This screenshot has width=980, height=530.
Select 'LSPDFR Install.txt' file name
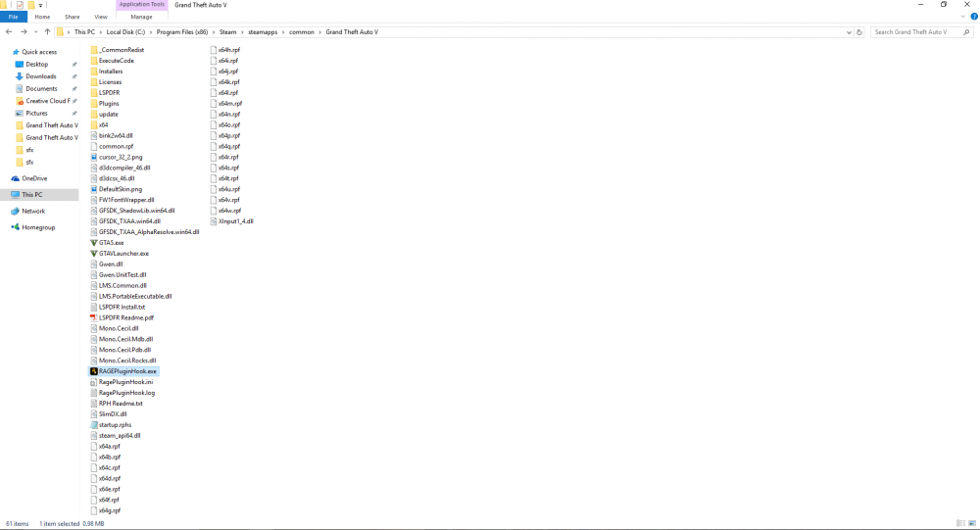pos(122,308)
